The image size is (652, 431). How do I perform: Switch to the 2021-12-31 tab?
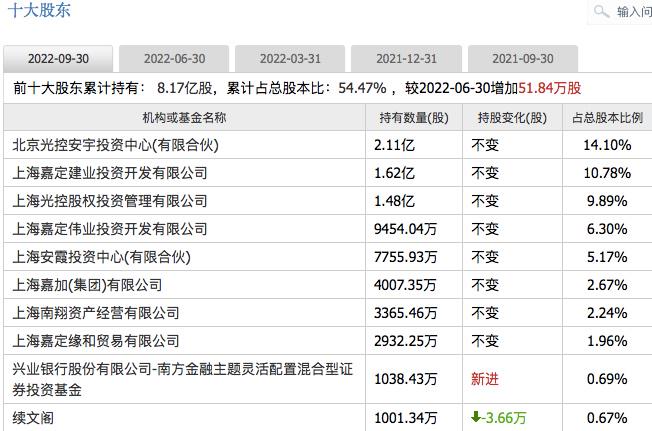pyautogui.click(x=406, y=59)
